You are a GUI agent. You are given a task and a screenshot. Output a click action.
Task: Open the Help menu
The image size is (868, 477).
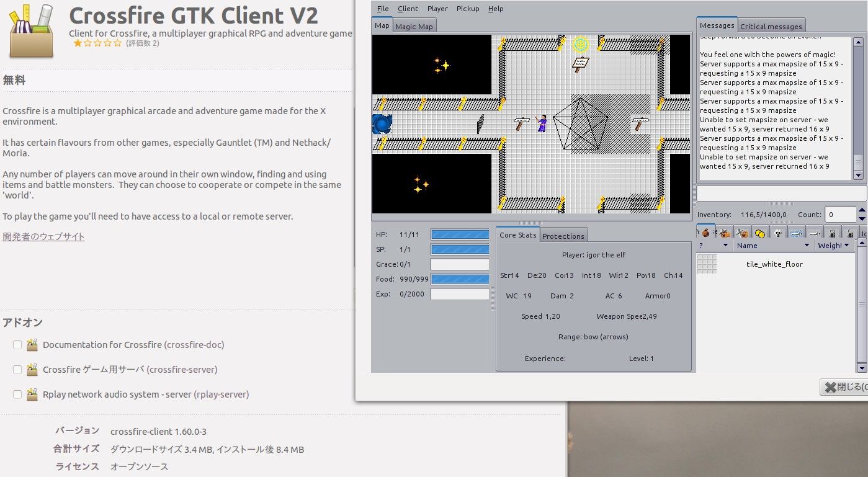(496, 9)
